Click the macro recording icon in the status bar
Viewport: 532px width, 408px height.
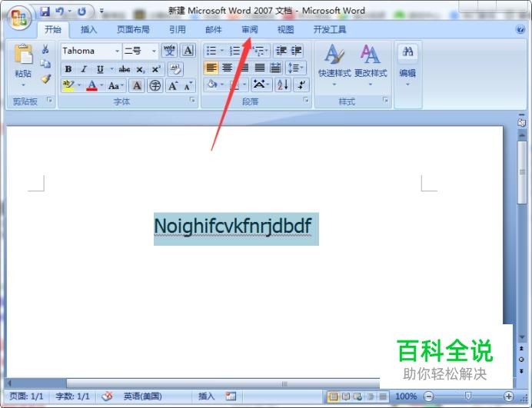pos(231,396)
